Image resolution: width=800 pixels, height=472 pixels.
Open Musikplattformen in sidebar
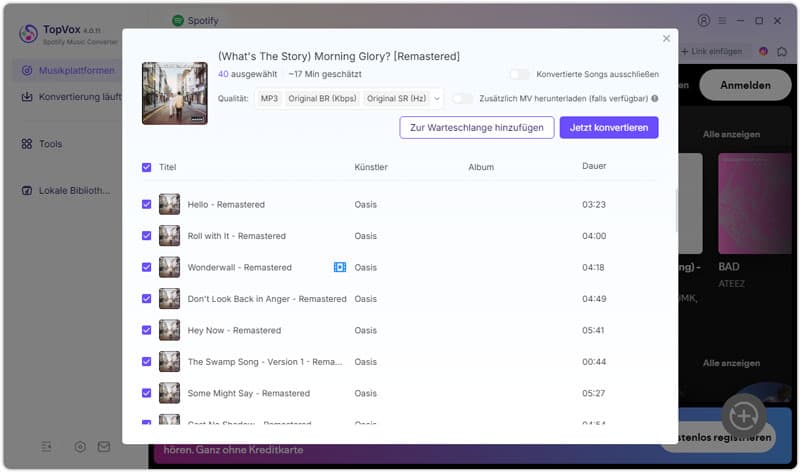69,70
